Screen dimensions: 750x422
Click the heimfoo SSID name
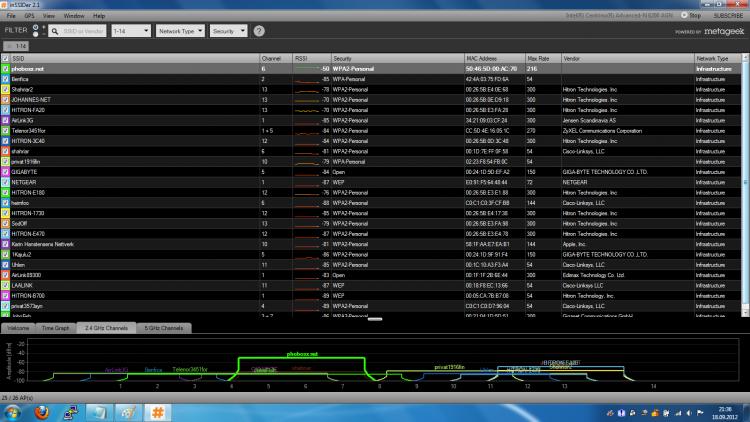pyautogui.click(x=20, y=203)
